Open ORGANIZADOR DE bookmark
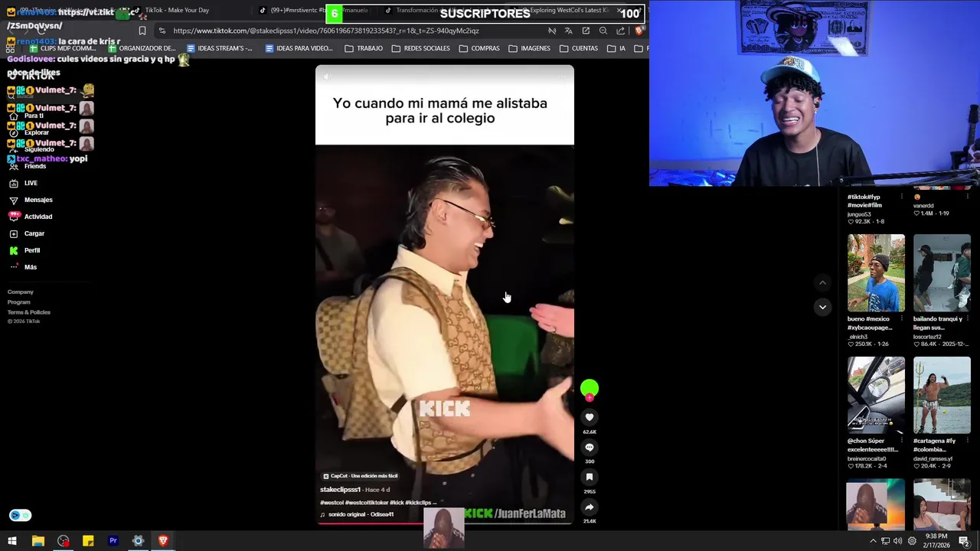 tap(141, 48)
